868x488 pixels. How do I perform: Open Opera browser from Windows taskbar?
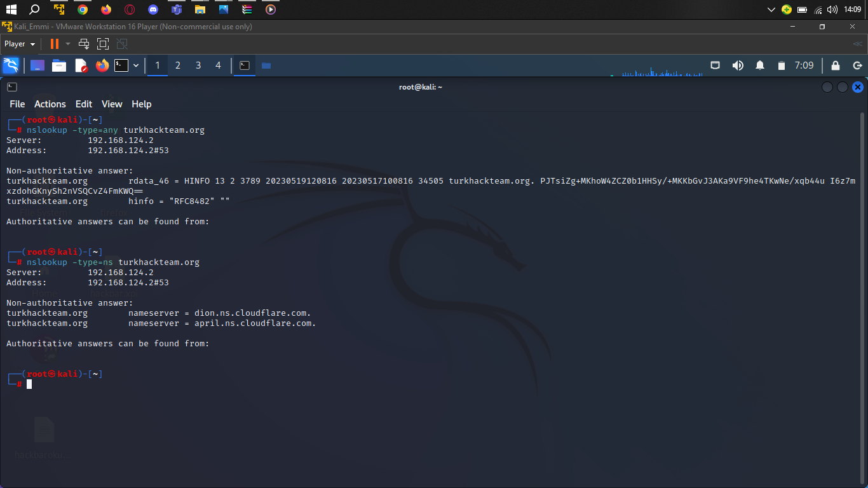pos(130,10)
